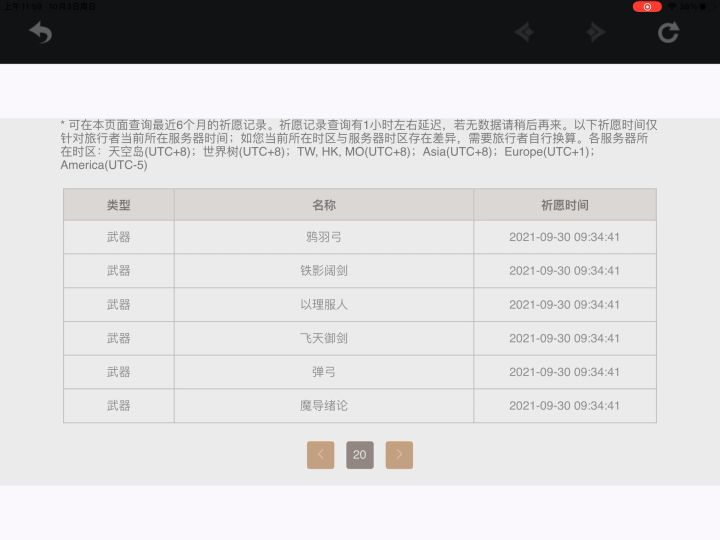Select the 武器 type cell in 飞天御剑 row
Screen dimensions: 720x540
[118, 338]
